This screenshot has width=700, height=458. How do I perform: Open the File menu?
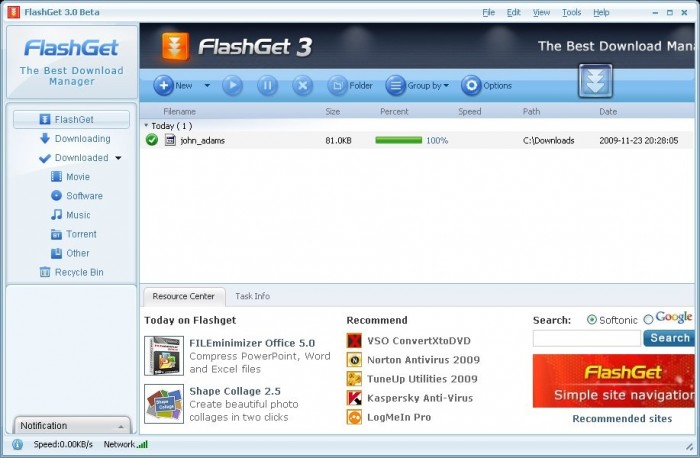488,12
